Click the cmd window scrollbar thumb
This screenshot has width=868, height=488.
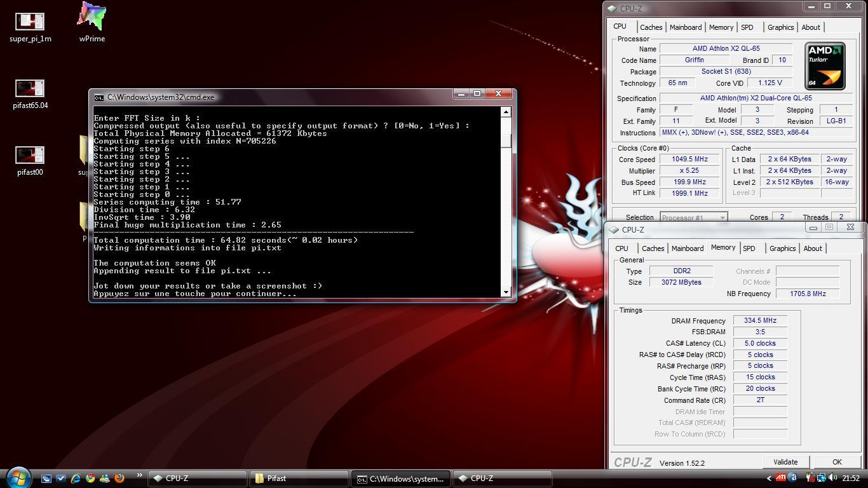click(506, 141)
